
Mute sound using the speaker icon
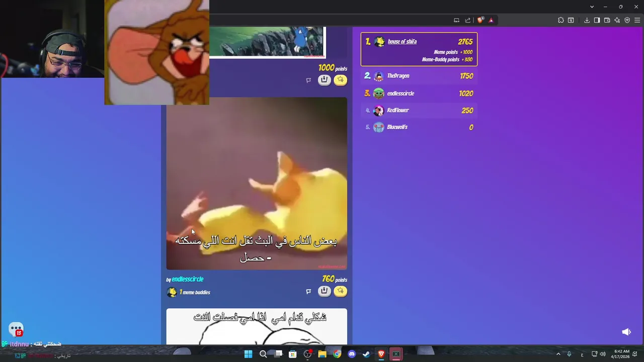point(626,332)
